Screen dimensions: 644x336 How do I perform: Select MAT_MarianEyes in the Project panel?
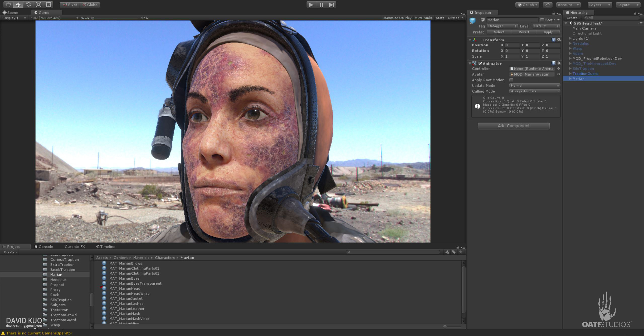(x=124, y=278)
